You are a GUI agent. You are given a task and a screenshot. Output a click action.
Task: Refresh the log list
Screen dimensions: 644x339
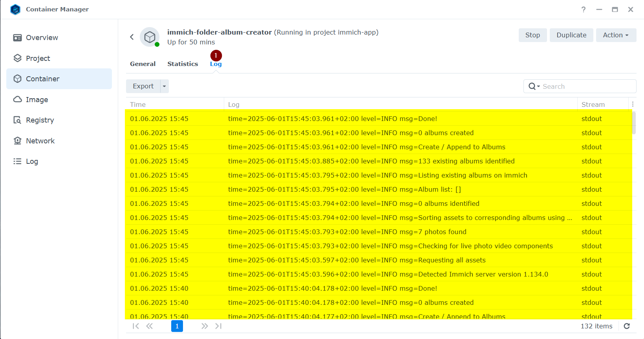coord(627,326)
